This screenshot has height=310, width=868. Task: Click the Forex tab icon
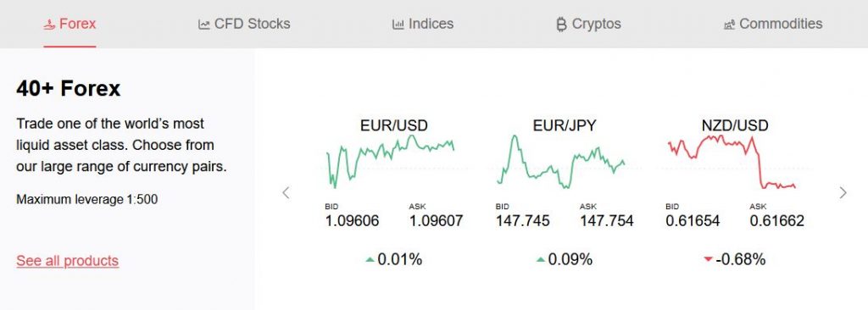[x=49, y=25]
